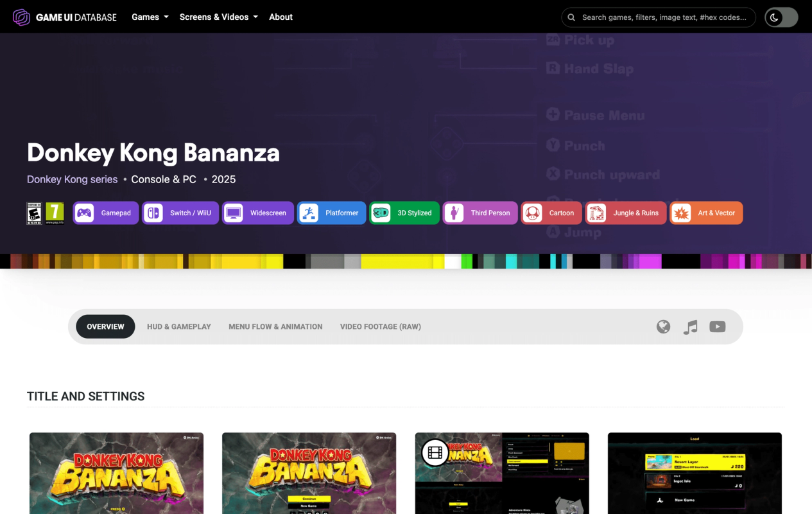This screenshot has height=514, width=812.
Task: Click the Title and Settings heading
Action: pos(86,396)
